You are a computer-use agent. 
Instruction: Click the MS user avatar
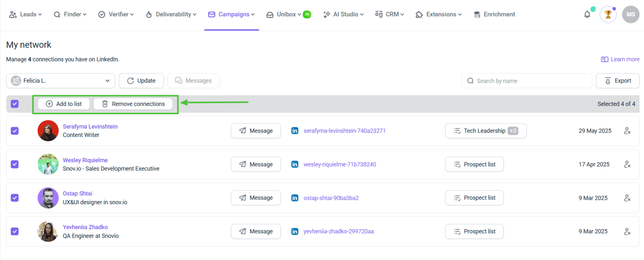pyautogui.click(x=630, y=15)
